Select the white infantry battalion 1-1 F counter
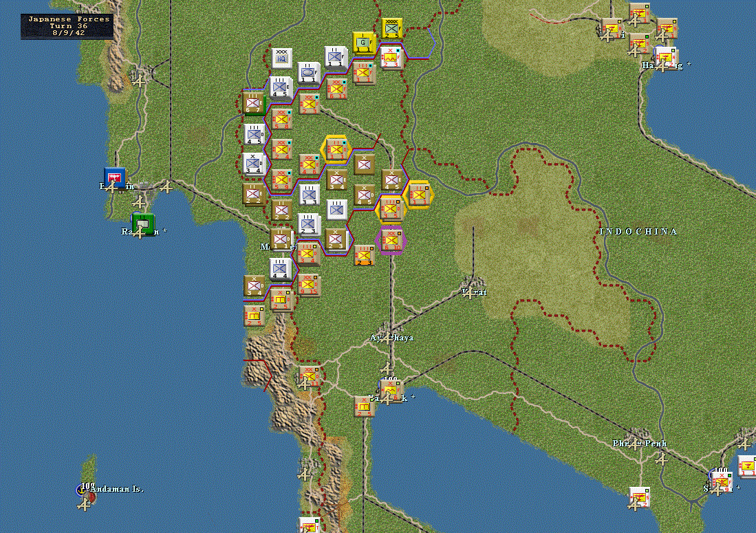756x533 pixels. (336, 57)
